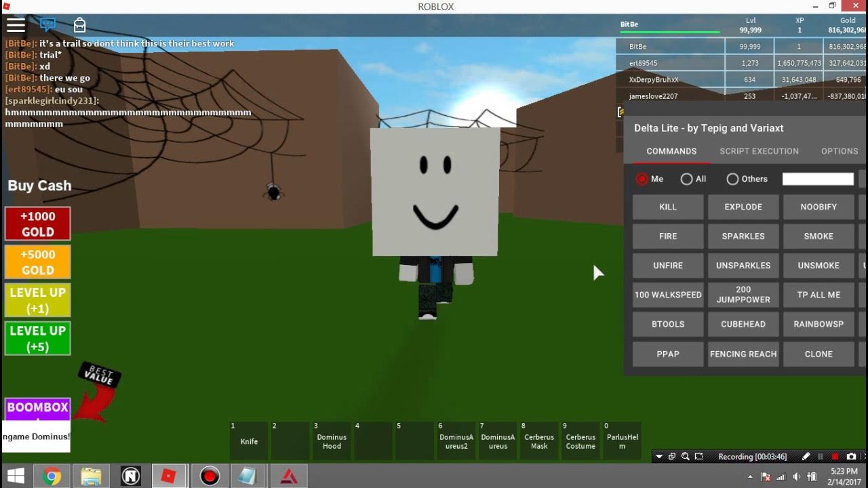Click the FIRE command button

pos(668,236)
